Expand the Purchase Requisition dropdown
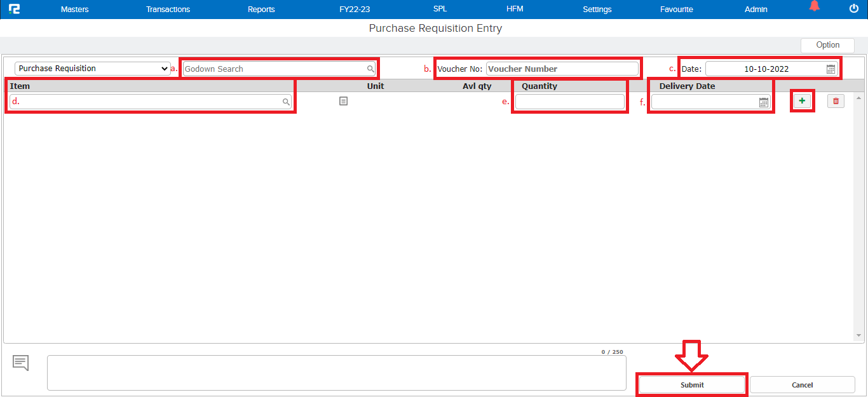 (92, 69)
